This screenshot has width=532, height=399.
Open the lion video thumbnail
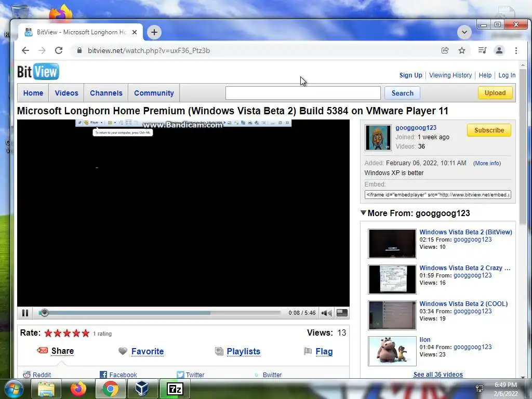(x=392, y=351)
